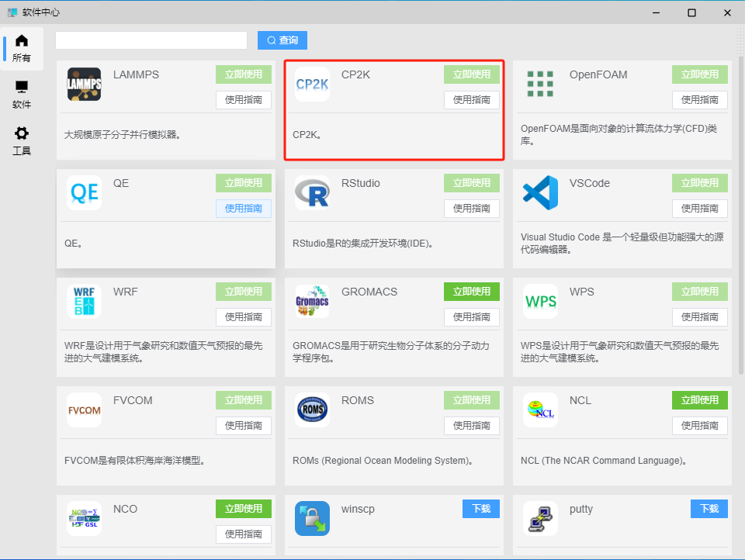The width and height of the screenshot is (745, 560).
Task: Launch OpenFOAM with 立即使用
Action: coord(699,74)
